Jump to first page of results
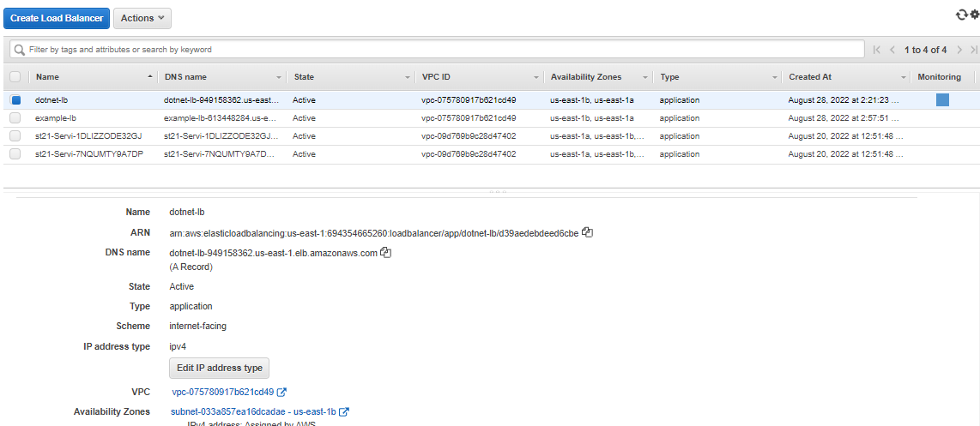980x426 pixels. point(876,50)
